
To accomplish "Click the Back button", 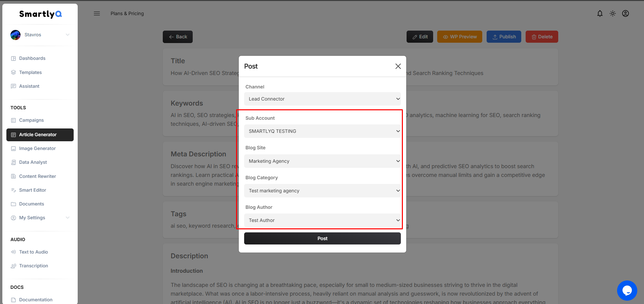I will pyautogui.click(x=178, y=37).
